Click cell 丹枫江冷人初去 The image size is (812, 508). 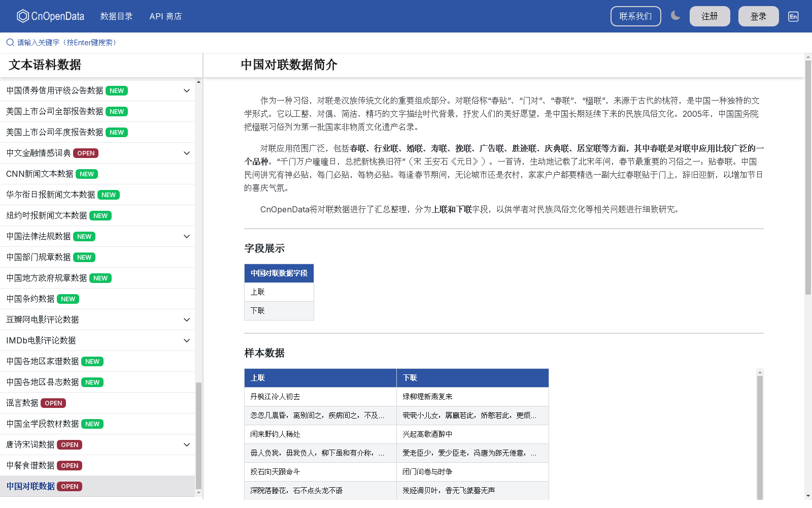coord(320,397)
